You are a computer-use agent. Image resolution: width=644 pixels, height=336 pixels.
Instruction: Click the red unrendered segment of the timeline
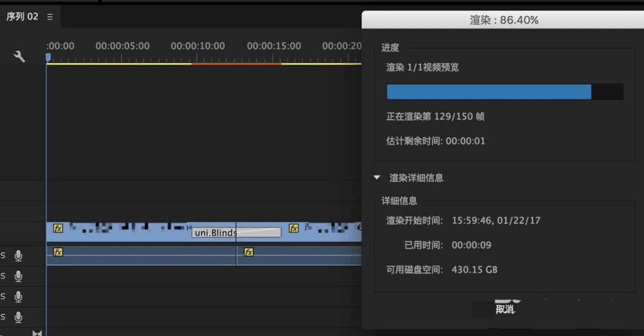236,64
